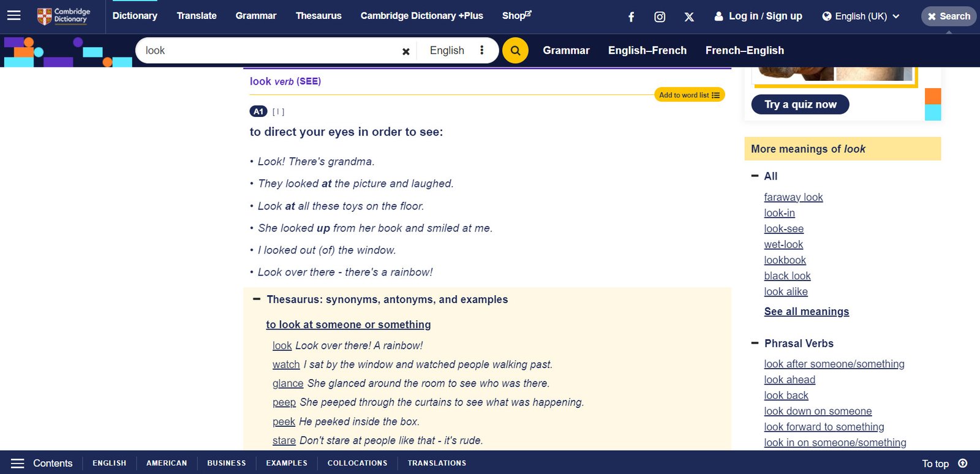Viewport: 980px width, 474px height.
Task: Click the quiz image thumbnail
Action: (834, 75)
